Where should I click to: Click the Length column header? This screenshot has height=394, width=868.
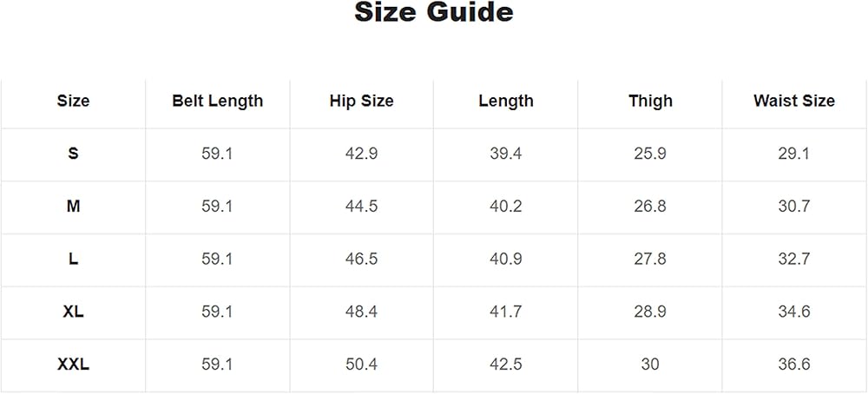[x=506, y=102]
